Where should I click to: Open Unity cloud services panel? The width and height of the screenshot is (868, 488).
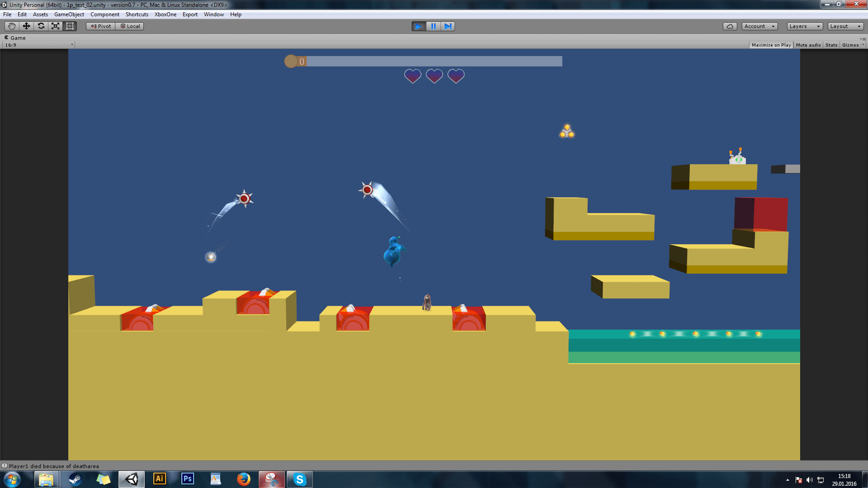[730, 26]
